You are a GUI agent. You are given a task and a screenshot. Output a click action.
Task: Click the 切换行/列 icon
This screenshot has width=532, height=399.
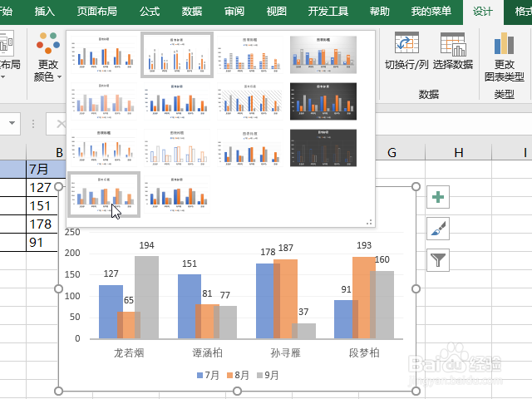pyautogui.click(x=406, y=42)
